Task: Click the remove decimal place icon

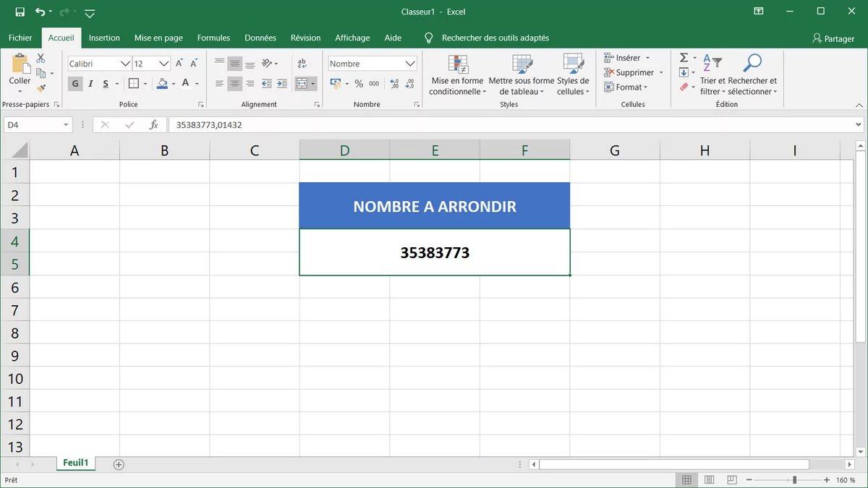Action: pyautogui.click(x=410, y=84)
